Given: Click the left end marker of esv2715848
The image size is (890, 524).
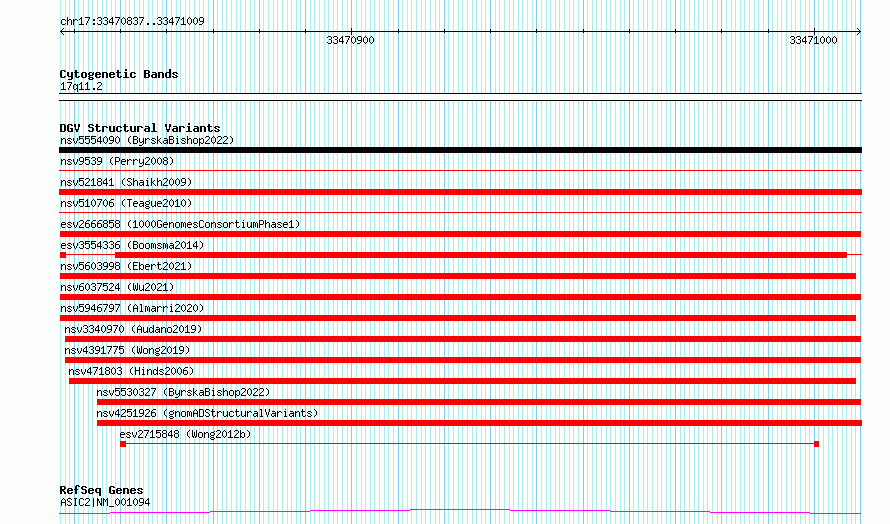Looking at the screenshot, I should coord(123,444).
